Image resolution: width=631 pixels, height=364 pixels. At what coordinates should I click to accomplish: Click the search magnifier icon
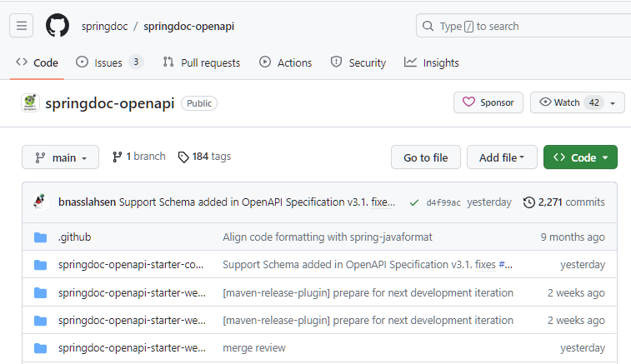pyautogui.click(x=428, y=26)
